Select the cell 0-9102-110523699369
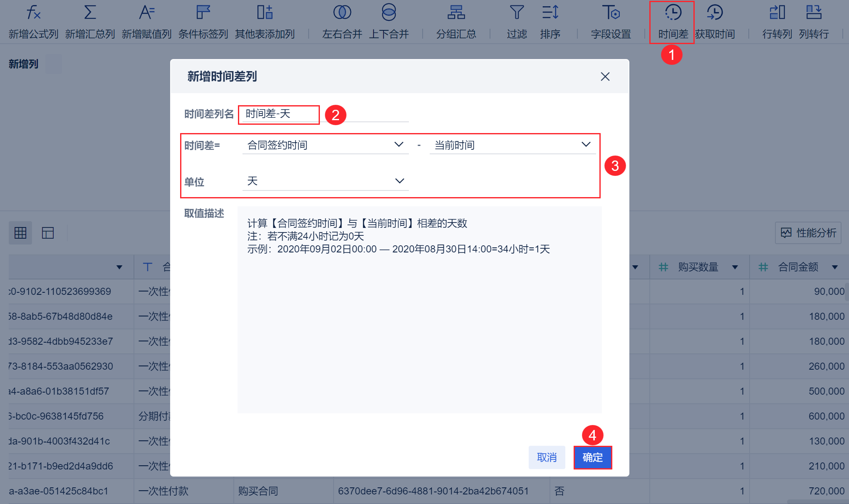Image resolution: width=849 pixels, height=504 pixels. [x=71, y=292]
